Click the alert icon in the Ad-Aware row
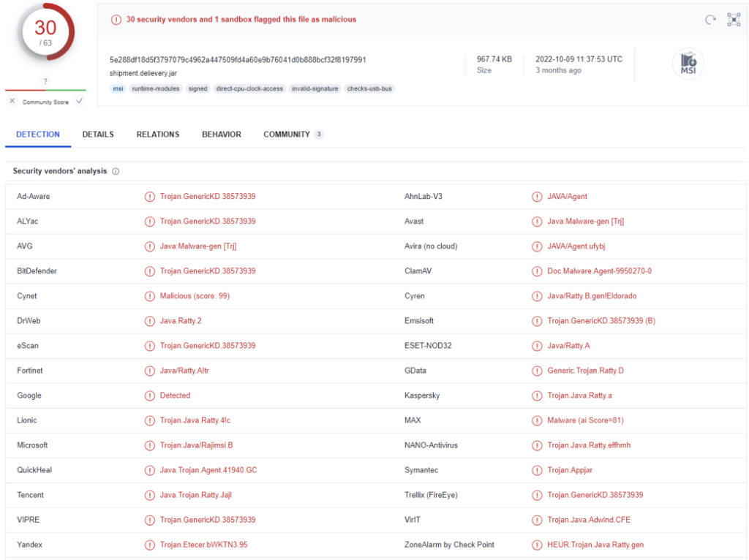Image resolution: width=749 pixels, height=560 pixels. (149, 197)
